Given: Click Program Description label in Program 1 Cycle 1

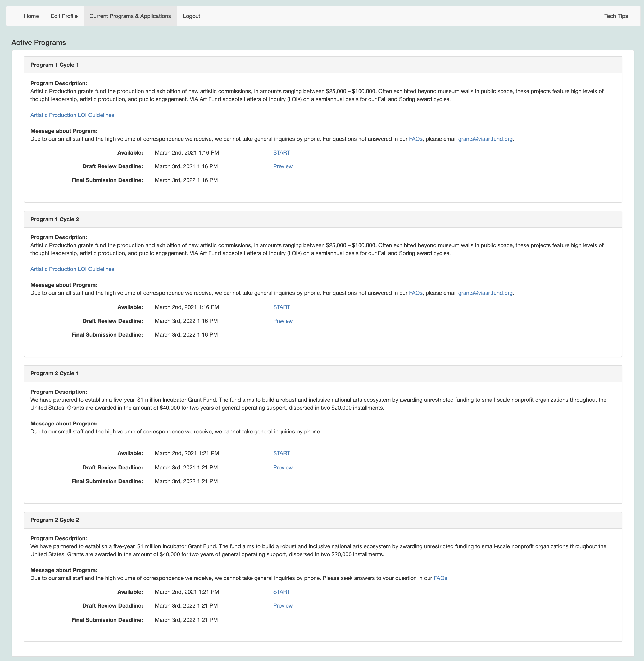Looking at the screenshot, I should click(58, 83).
